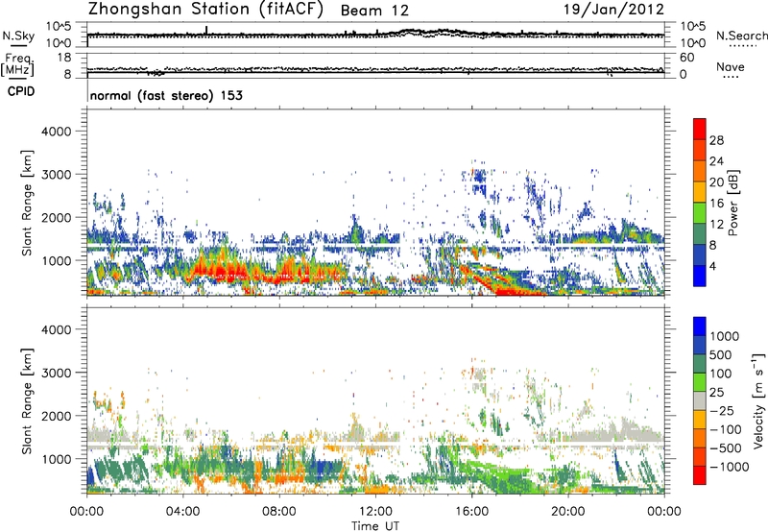Pick the bright blue top Velocity colorbar segment

click(700, 326)
